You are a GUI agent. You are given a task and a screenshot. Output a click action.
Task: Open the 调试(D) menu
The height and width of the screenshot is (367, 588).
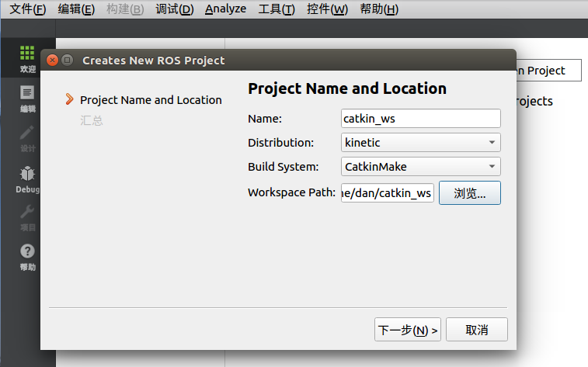click(175, 9)
